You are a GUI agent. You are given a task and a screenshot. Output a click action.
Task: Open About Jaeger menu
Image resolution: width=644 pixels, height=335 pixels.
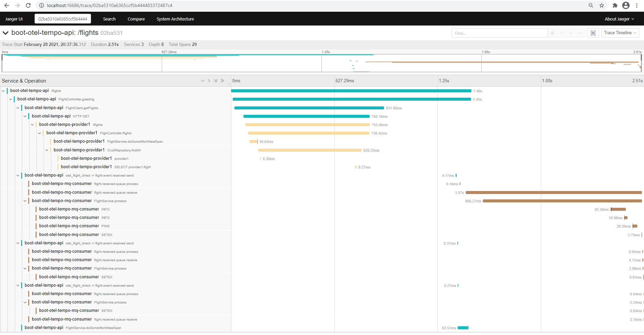(619, 19)
